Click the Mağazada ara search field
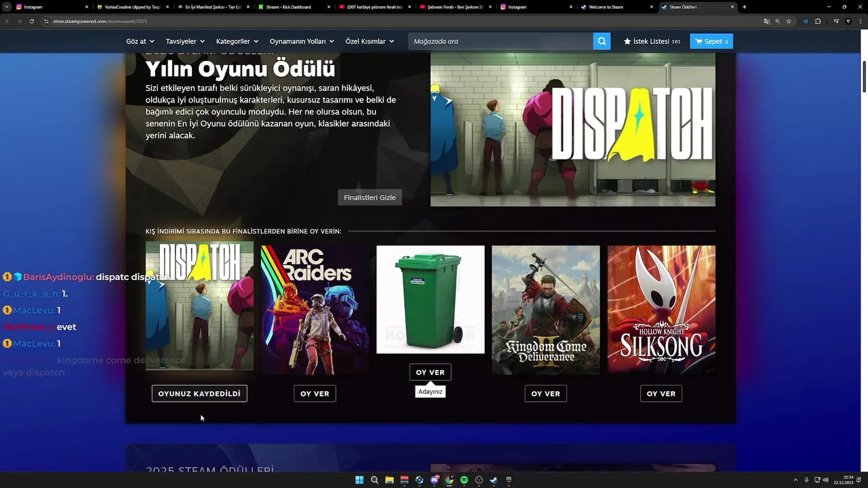 (x=500, y=41)
